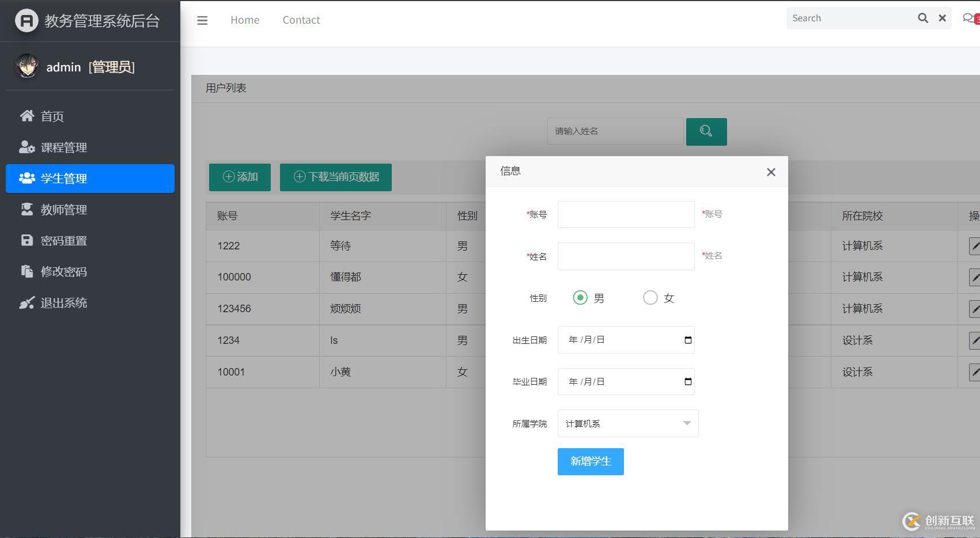Click the system logo in sidebar header
This screenshot has width=980, height=538.
(26, 21)
